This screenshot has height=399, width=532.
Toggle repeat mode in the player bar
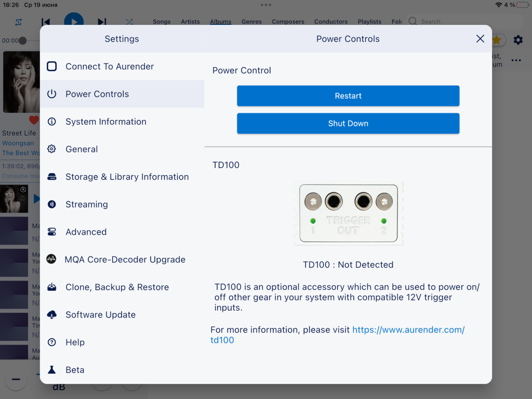click(x=19, y=22)
